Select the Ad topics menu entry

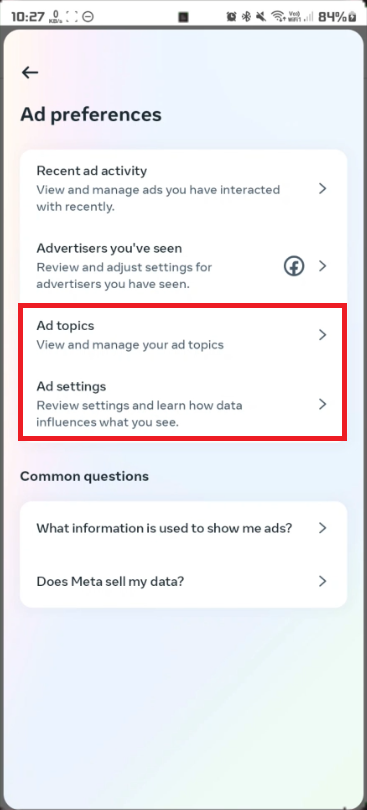click(x=184, y=335)
